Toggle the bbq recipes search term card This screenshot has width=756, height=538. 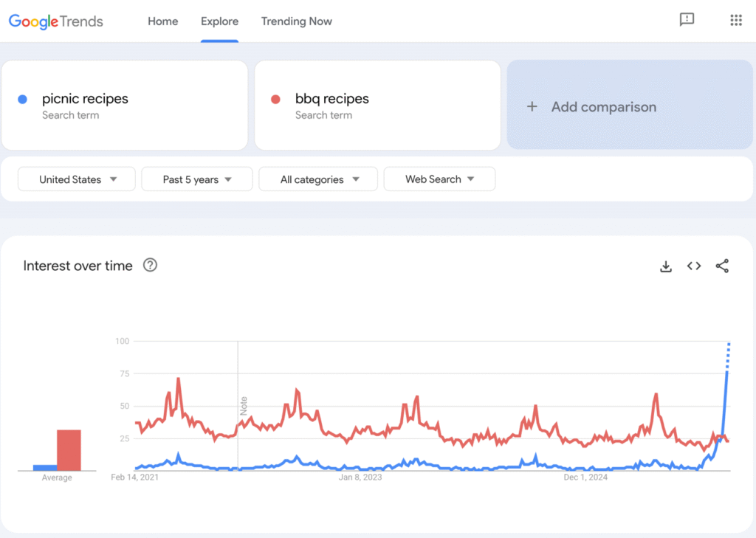pos(377,105)
